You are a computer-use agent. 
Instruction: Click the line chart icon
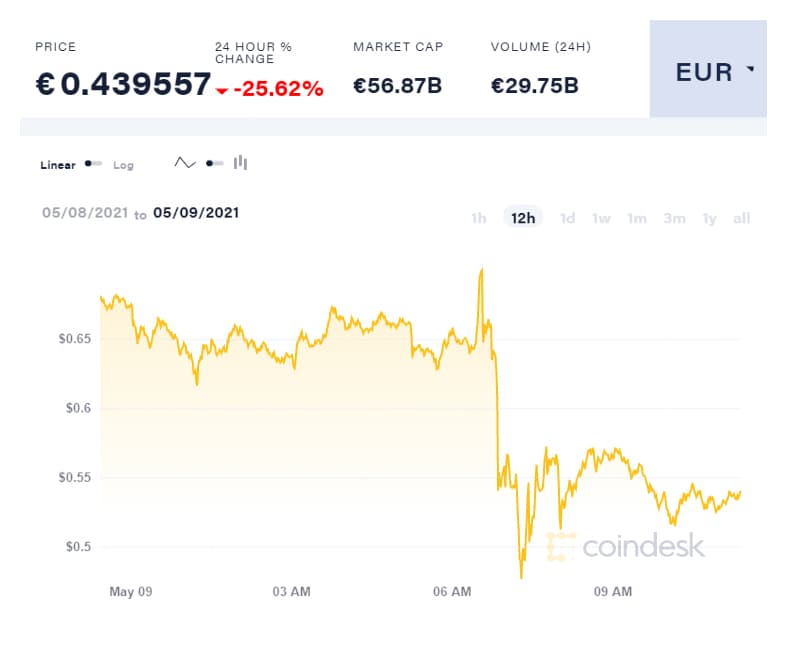tap(185, 163)
